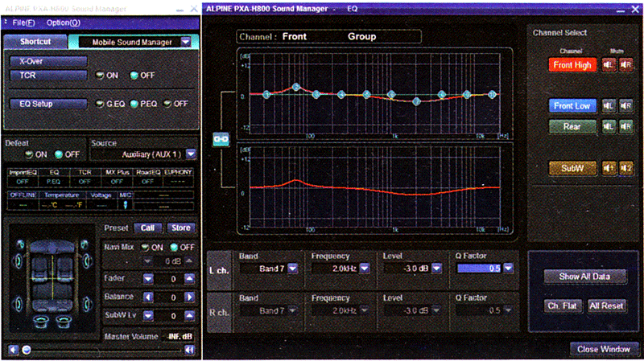
Task: Set Defeat to ON
Action: click(30, 154)
